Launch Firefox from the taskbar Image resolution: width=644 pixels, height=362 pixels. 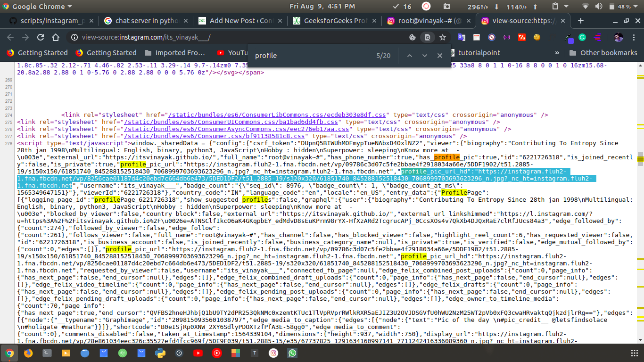point(28,353)
